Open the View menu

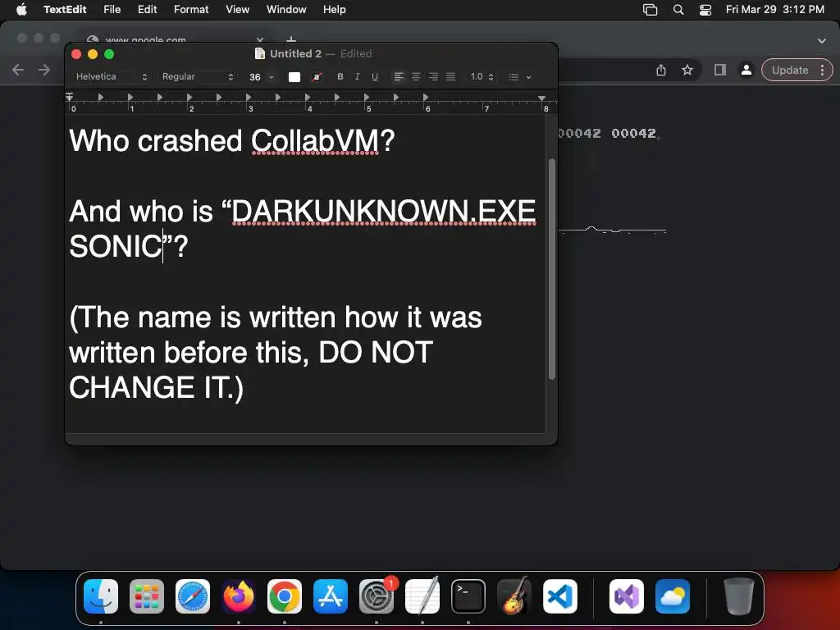pyautogui.click(x=237, y=9)
